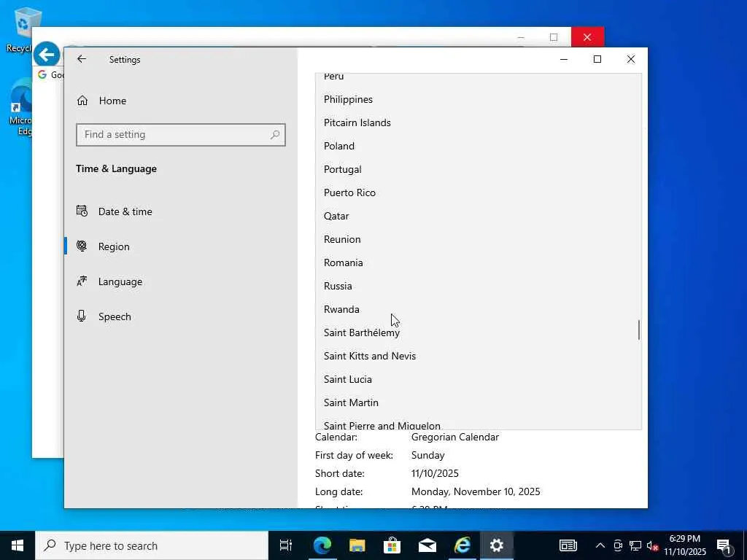Select Saint Martin from the list
The height and width of the screenshot is (560, 747).
click(479, 402)
